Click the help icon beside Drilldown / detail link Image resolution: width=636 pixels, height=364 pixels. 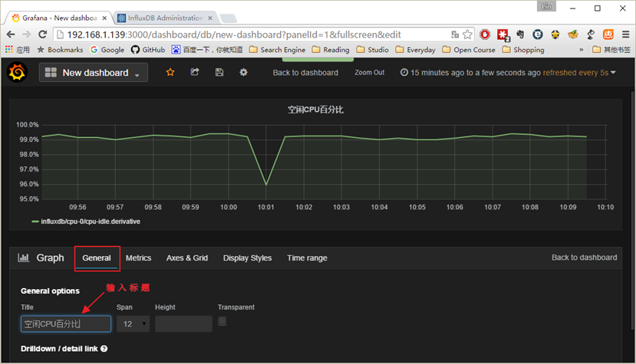tap(104, 349)
